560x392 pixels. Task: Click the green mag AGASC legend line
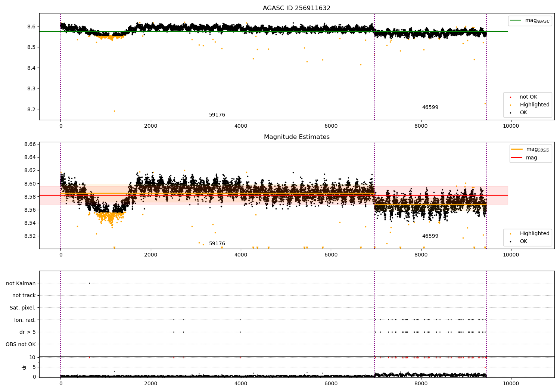pyautogui.click(x=516, y=21)
